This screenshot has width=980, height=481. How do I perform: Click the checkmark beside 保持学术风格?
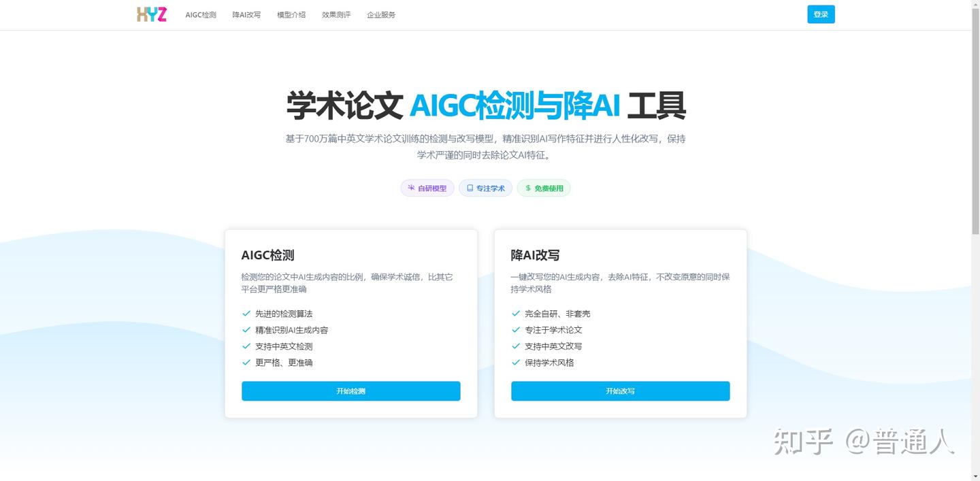pos(515,363)
